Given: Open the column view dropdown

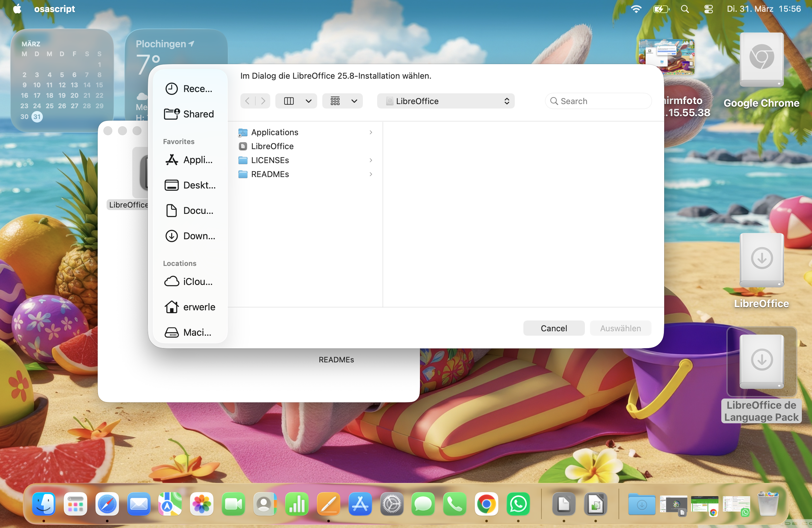Looking at the screenshot, I should 308,101.
